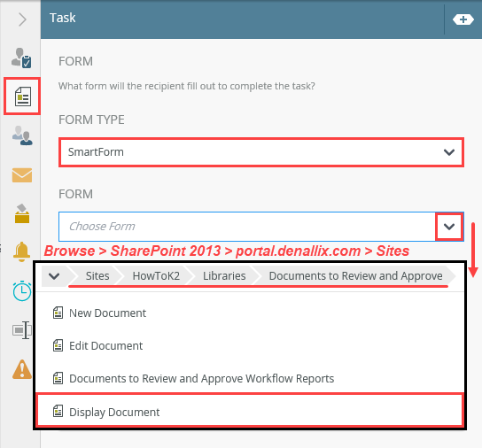Select the New Document form

click(250, 313)
